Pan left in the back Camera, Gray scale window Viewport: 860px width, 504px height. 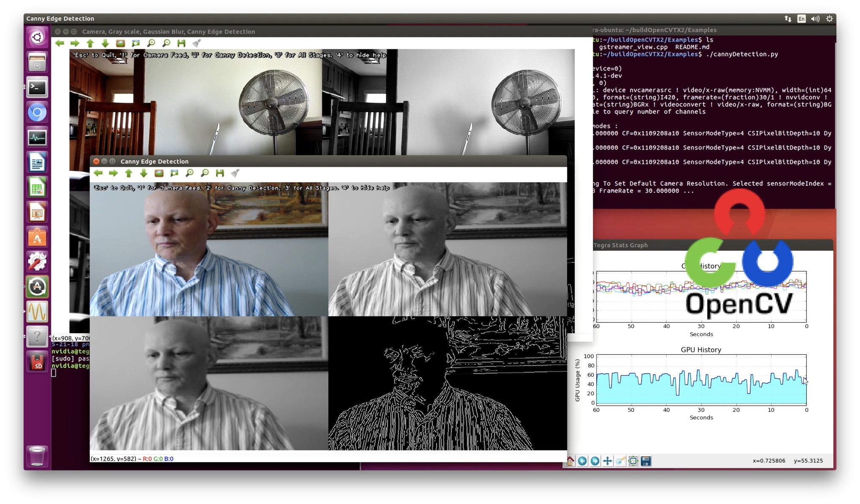click(x=60, y=43)
